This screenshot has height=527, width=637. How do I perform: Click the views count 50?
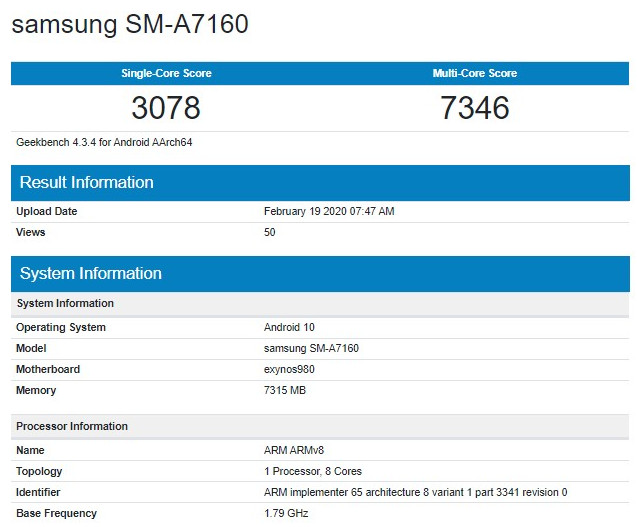click(x=269, y=232)
